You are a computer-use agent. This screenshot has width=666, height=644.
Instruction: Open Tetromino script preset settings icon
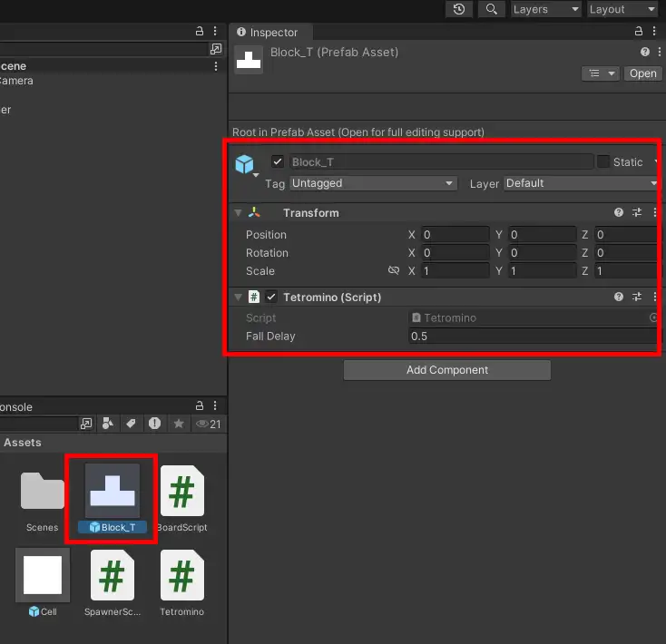tap(637, 297)
